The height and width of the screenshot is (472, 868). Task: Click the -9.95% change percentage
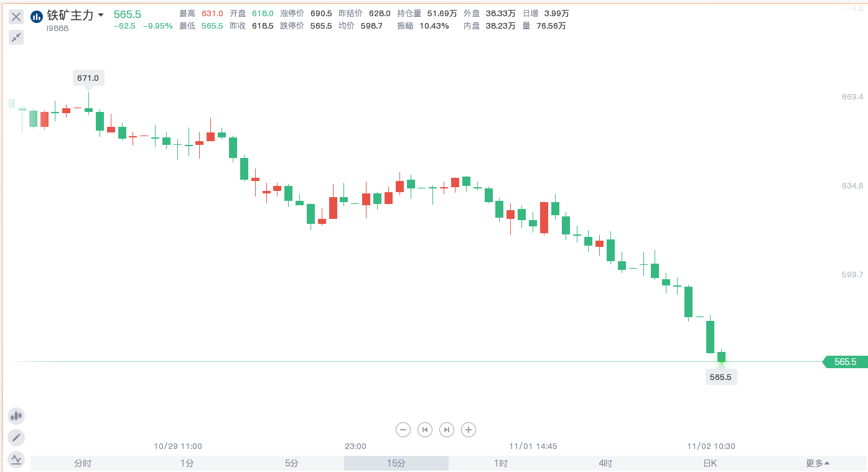(x=158, y=26)
